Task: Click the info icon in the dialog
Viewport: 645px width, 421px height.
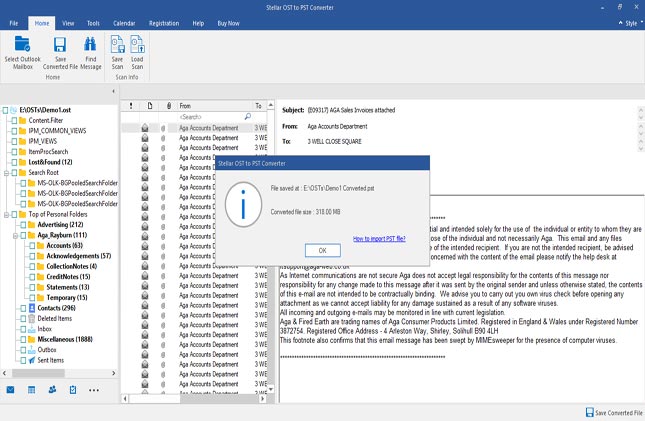Action: (243, 204)
